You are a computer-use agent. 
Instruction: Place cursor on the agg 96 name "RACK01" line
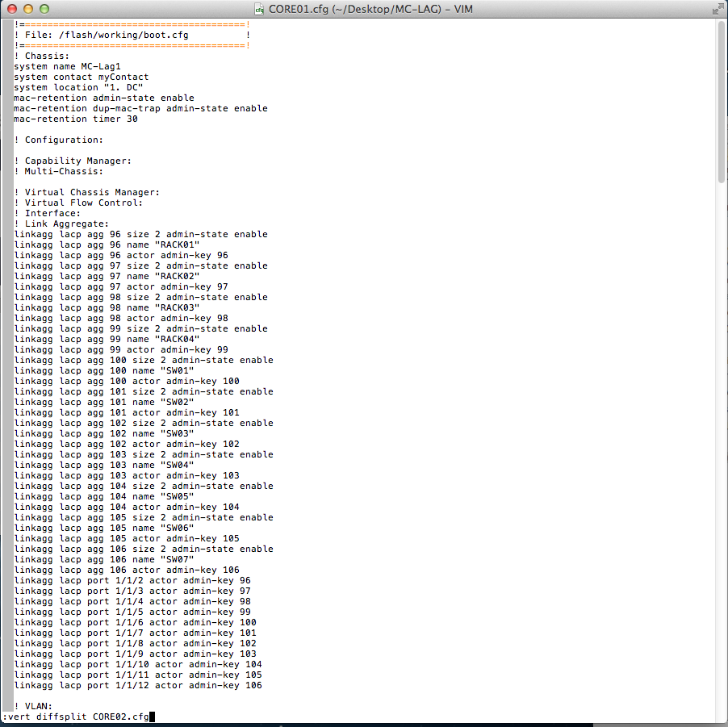(x=107, y=245)
